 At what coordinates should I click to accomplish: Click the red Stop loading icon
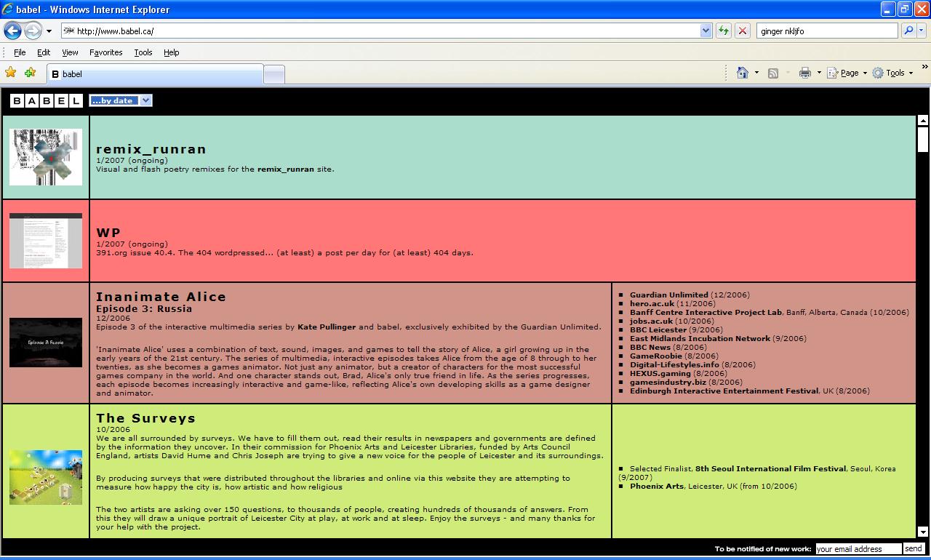click(x=743, y=31)
